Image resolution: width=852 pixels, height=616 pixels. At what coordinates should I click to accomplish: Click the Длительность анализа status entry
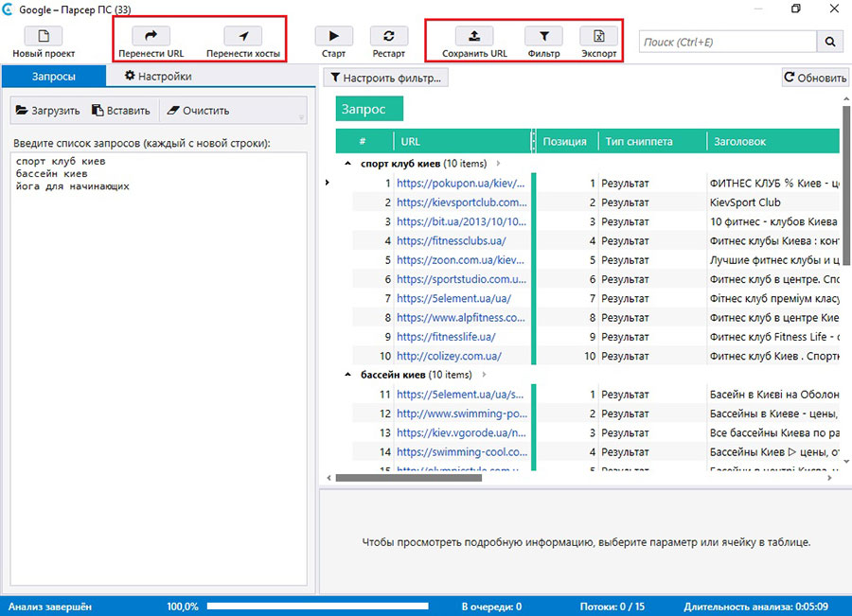(x=755, y=607)
